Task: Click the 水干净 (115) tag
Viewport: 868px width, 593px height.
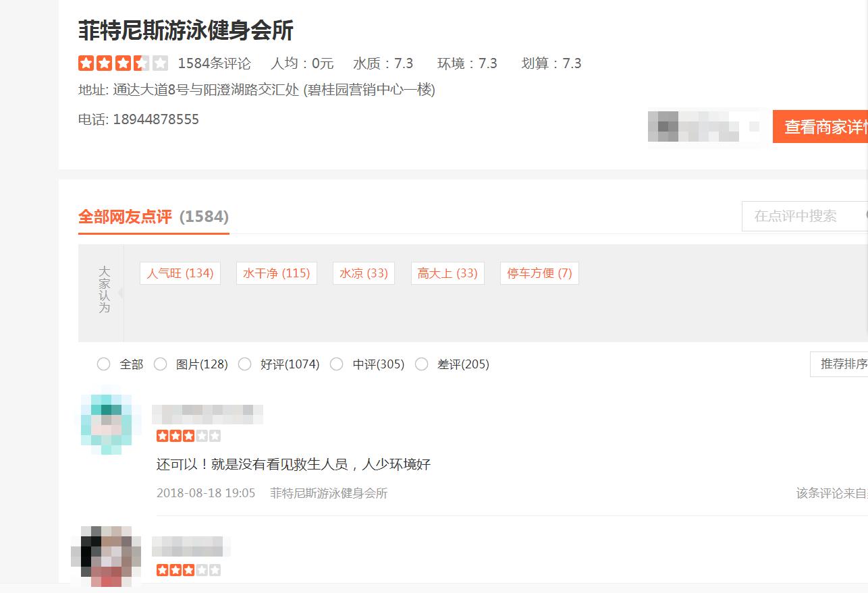Action: (276, 273)
